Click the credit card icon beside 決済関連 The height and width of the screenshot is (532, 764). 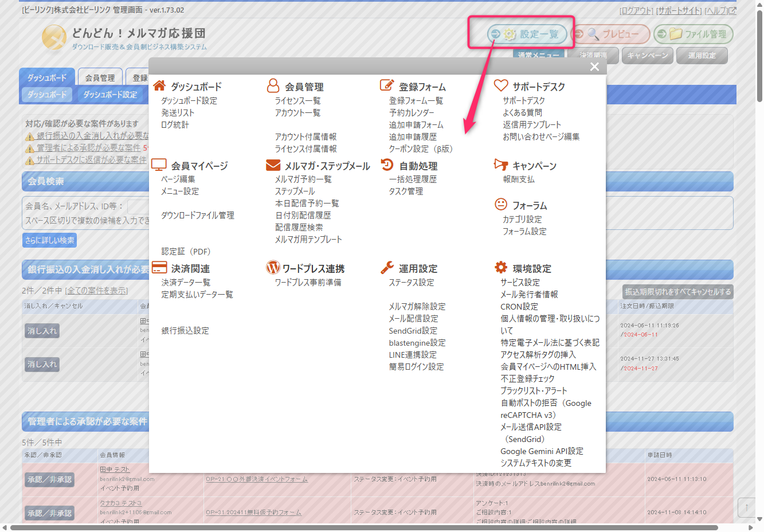coord(159,268)
